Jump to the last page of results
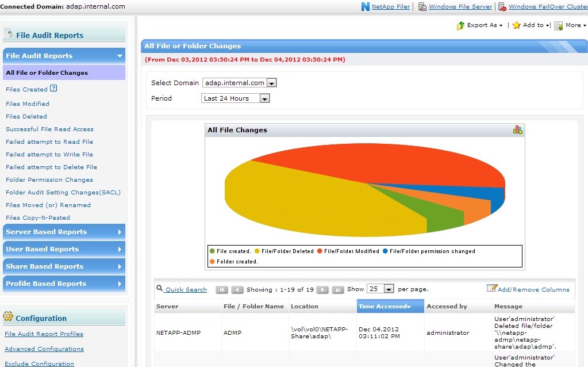588x367 pixels. coord(338,289)
